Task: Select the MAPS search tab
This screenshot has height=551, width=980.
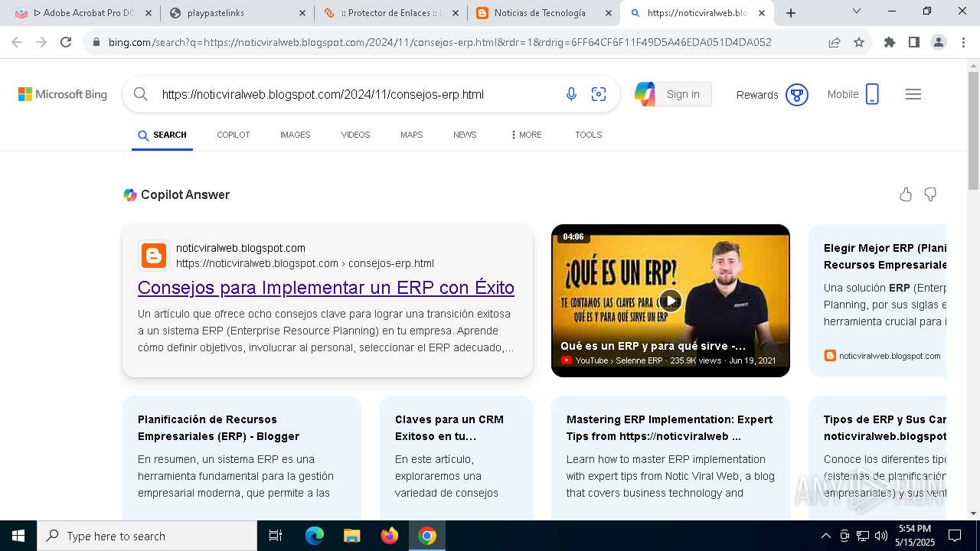Action: 411,135
